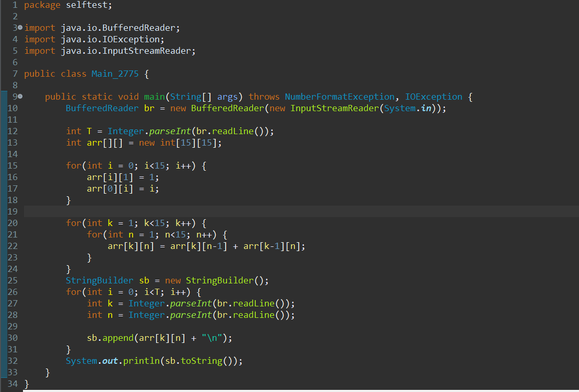Click 'arr[k][n-1]' expression on line 22
The height and width of the screenshot is (392, 579).
[199, 246]
